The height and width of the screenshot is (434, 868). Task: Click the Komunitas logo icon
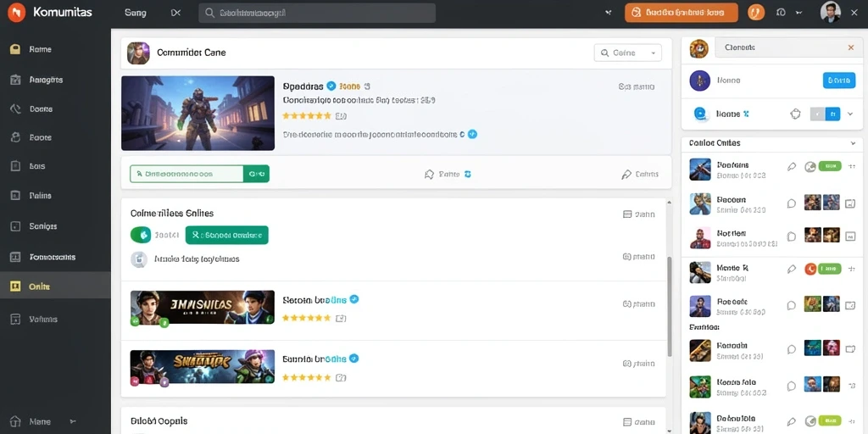pyautogui.click(x=17, y=12)
